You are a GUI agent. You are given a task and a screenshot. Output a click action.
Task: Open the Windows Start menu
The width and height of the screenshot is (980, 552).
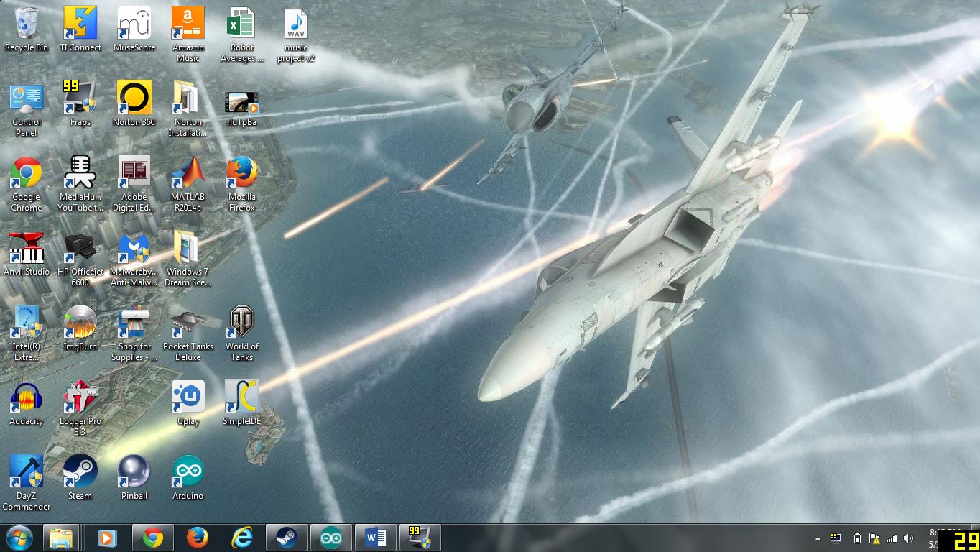point(19,538)
